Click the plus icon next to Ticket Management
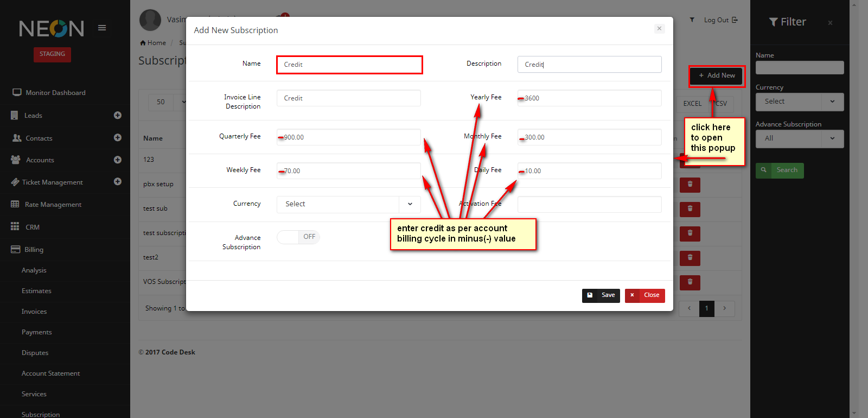Image resolution: width=868 pixels, height=418 pixels. (118, 182)
